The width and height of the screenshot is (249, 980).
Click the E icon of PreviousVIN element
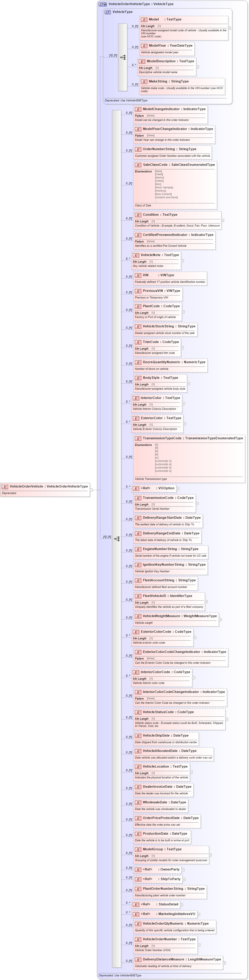click(138, 291)
